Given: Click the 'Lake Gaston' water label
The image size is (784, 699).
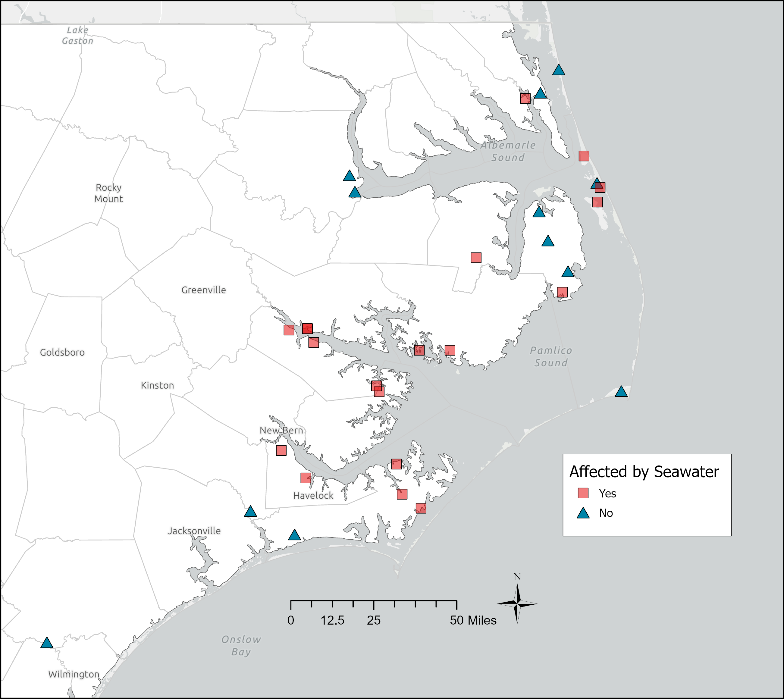Looking at the screenshot, I should (78, 35).
